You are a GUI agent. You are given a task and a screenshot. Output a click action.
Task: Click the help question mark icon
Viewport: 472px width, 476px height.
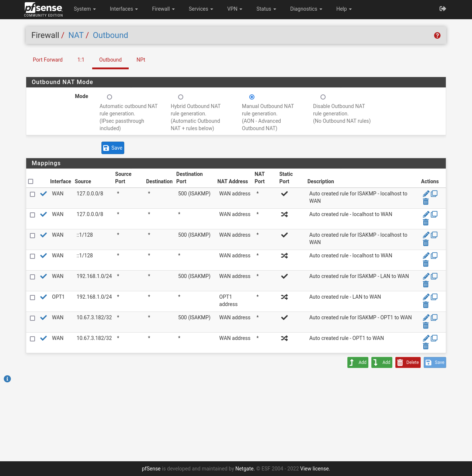tap(437, 35)
